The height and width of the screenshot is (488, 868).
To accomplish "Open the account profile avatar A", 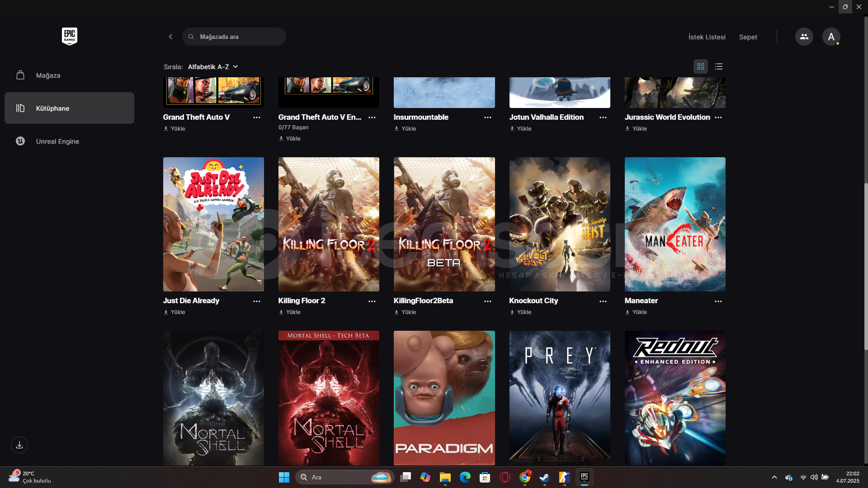I will coord(831,37).
